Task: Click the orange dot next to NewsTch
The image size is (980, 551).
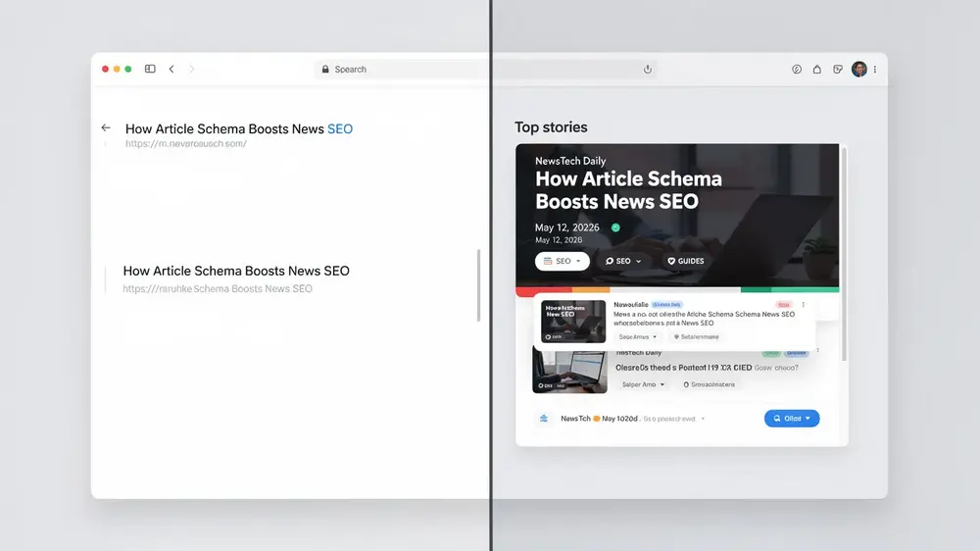Action: (x=596, y=419)
